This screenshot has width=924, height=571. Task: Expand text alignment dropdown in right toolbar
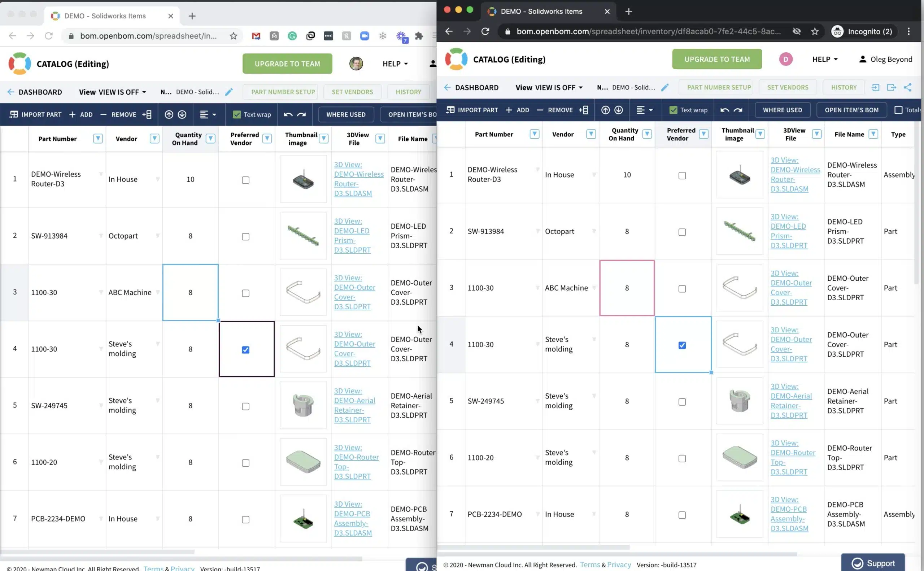click(x=644, y=110)
